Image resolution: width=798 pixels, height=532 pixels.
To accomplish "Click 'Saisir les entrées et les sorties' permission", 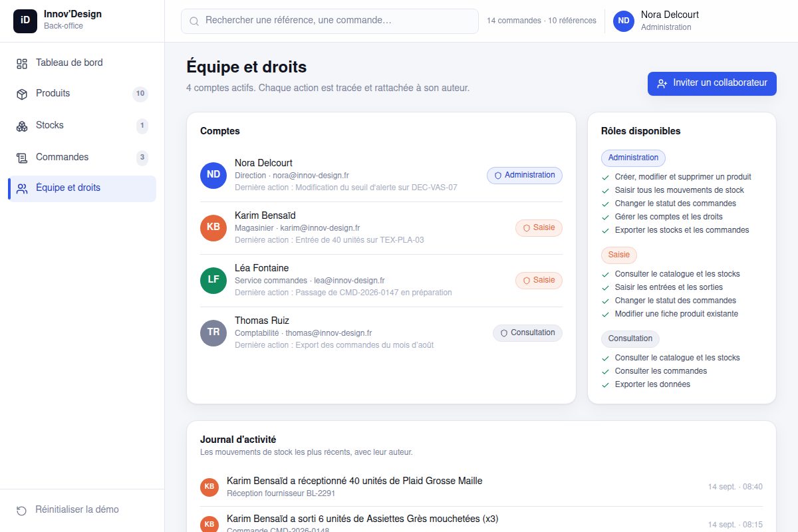I will 668,288.
